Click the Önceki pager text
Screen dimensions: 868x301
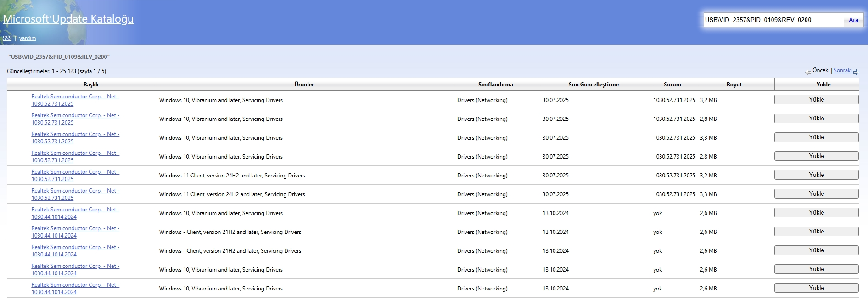coord(821,70)
